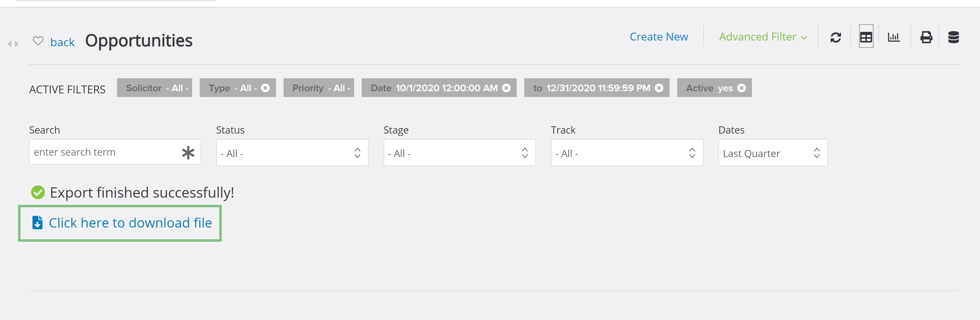Image resolution: width=980 pixels, height=320 pixels.
Task: Open the Stage dropdown
Action: click(x=460, y=153)
